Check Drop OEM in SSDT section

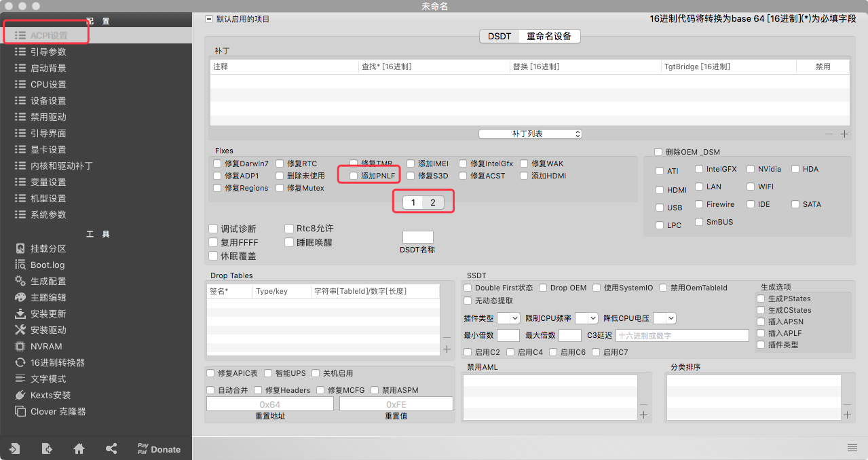click(x=543, y=288)
